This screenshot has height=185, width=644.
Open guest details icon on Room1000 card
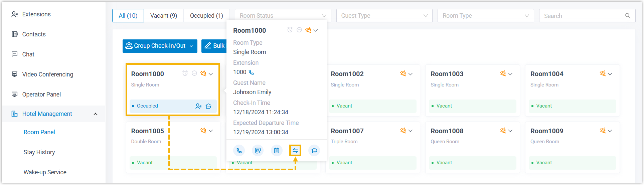(x=198, y=106)
